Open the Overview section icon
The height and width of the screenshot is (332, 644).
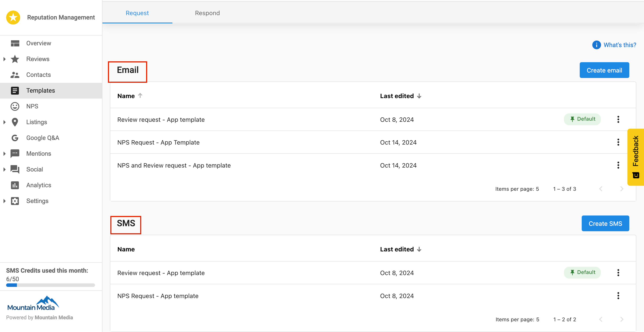click(x=15, y=43)
